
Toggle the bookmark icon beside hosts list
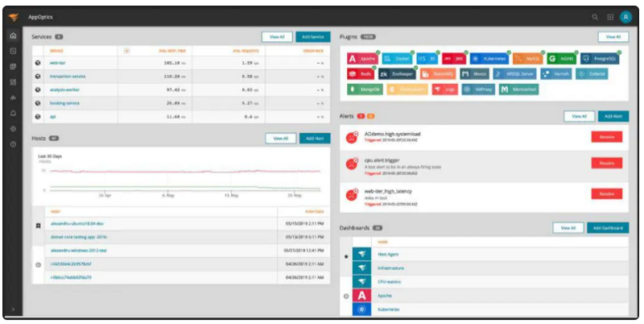[x=38, y=226]
